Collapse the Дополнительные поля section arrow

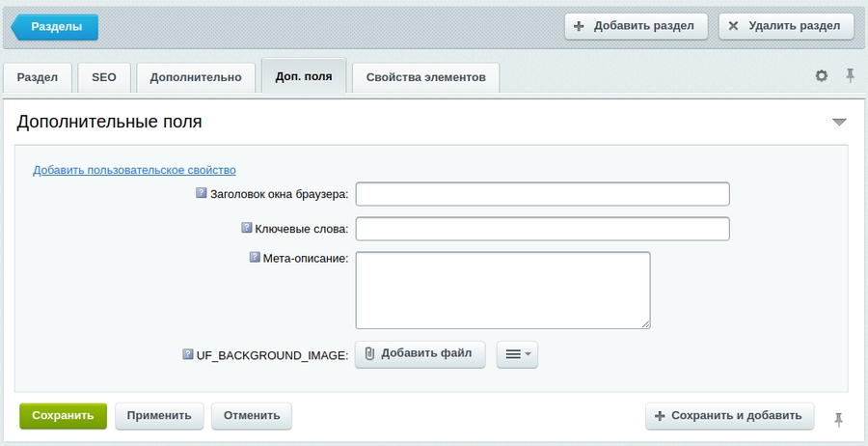click(838, 123)
